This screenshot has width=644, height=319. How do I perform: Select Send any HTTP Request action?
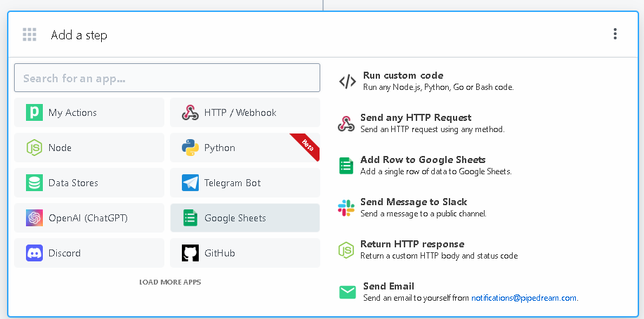pos(416,117)
